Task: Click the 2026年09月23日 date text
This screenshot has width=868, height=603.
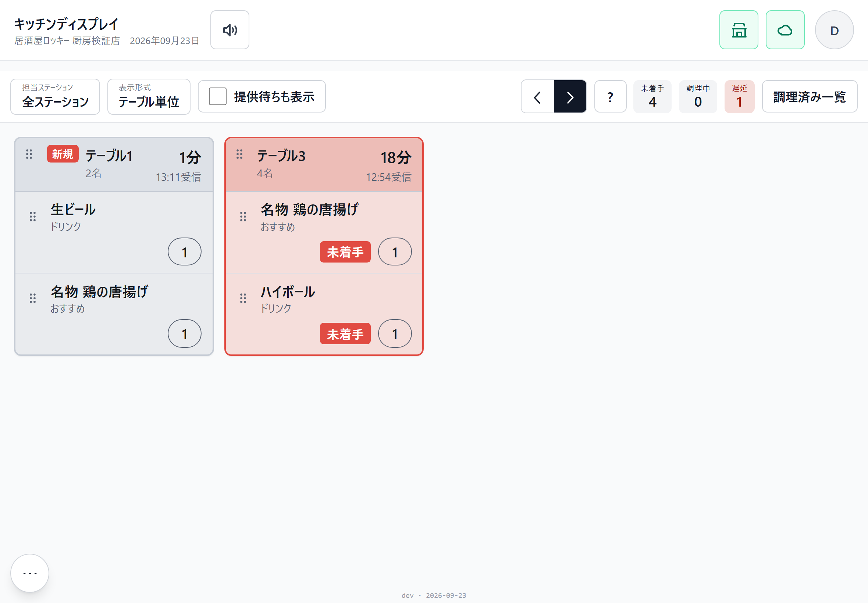Action: pos(164,41)
